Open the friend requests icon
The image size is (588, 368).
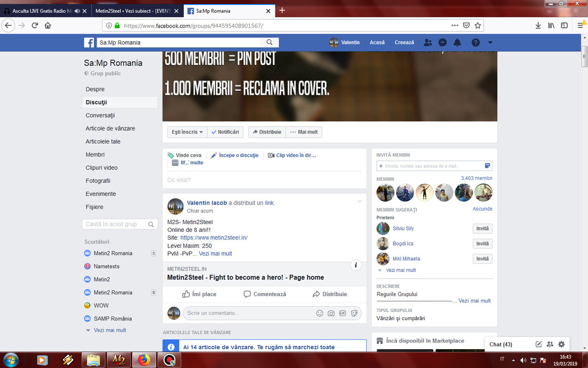428,42
